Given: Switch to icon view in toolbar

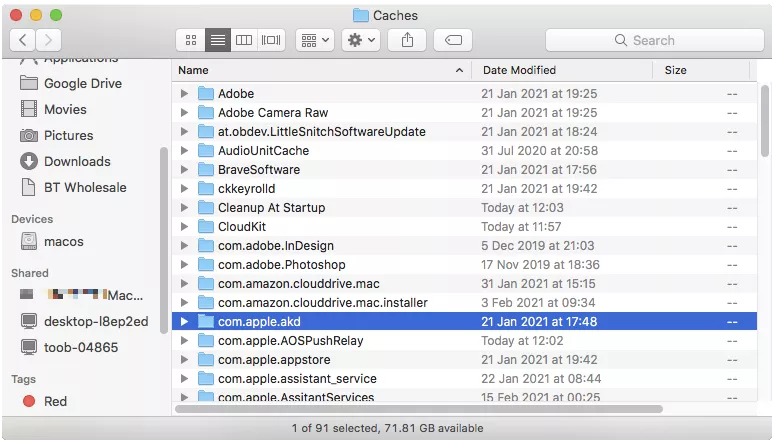Looking at the screenshot, I should pyautogui.click(x=191, y=40).
